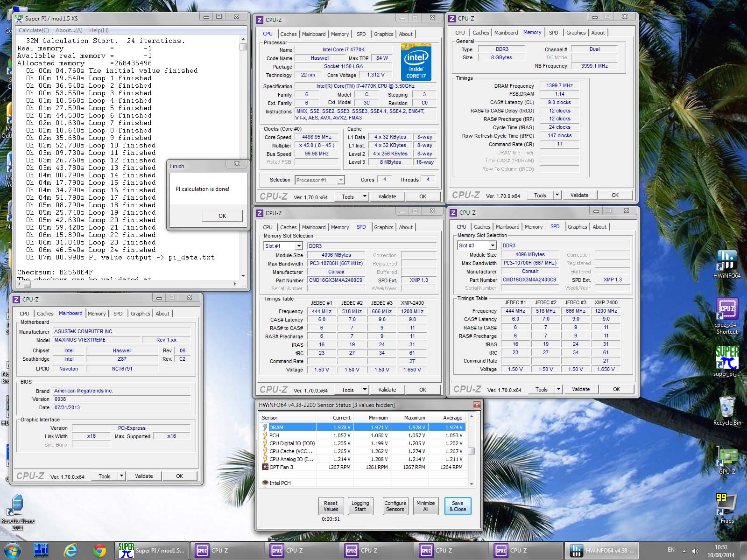Viewport: 747px width, 560px height.
Task: Open Rosetta Stone 2011 desktop icon
Action: coord(17,512)
